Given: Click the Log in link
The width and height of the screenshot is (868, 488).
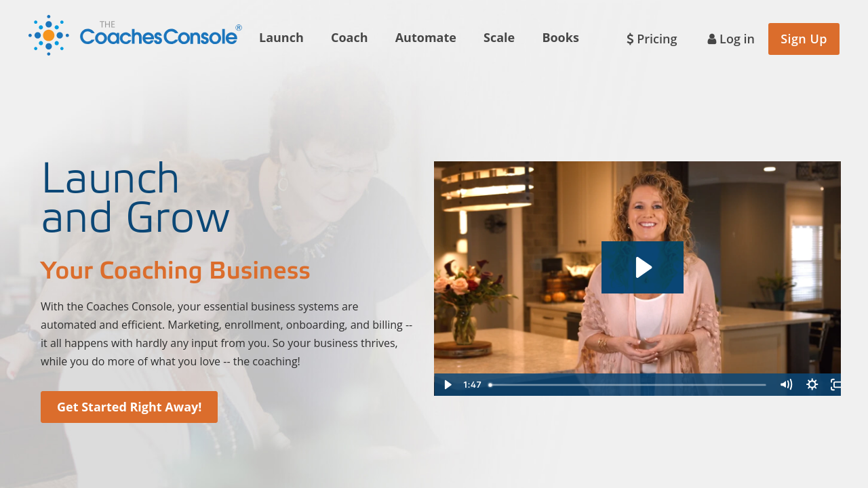Looking at the screenshot, I should (731, 39).
